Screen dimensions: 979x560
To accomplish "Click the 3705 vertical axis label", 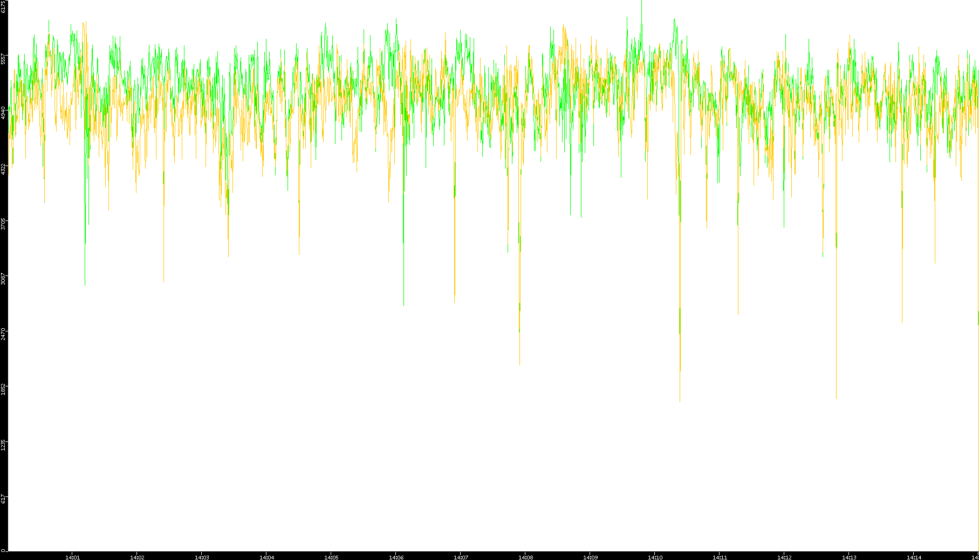I will click(3, 224).
